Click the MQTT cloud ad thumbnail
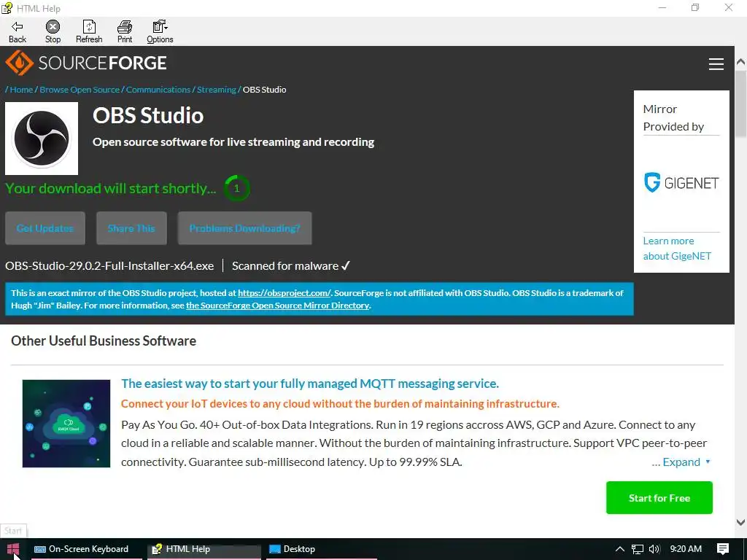The width and height of the screenshot is (747, 560). pyautogui.click(x=66, y=424)
